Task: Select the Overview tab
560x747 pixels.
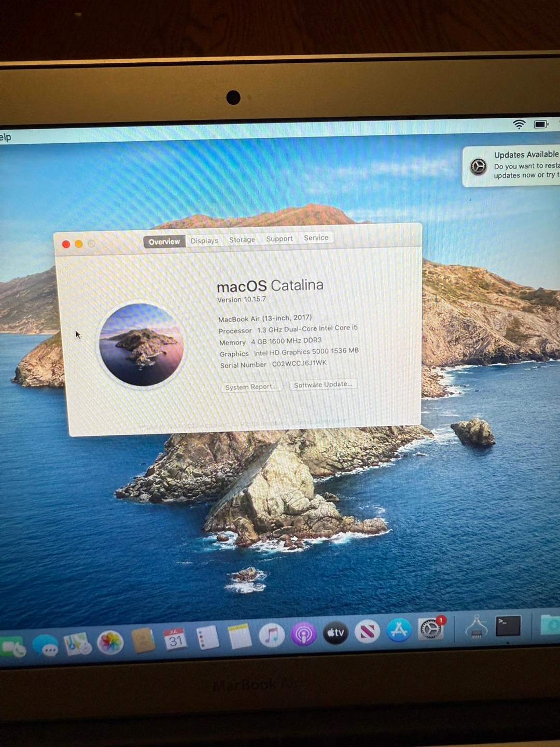Action: [164, 242]
